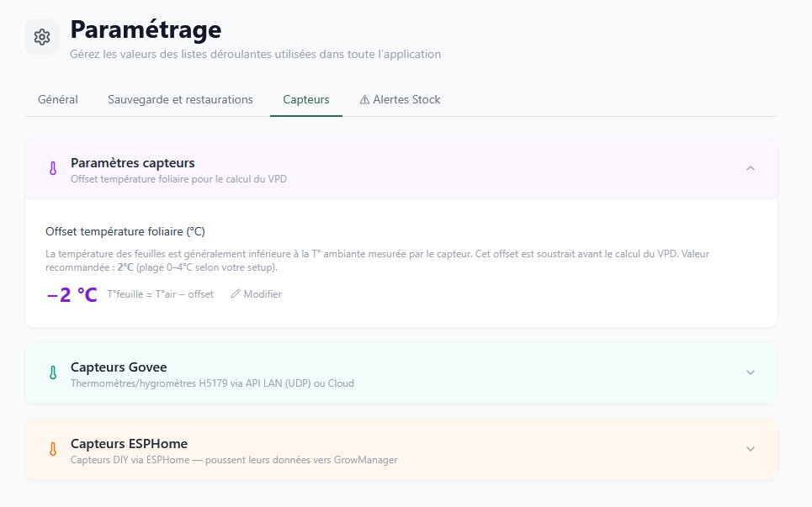Switch to the Général tab

coord(58,100)
